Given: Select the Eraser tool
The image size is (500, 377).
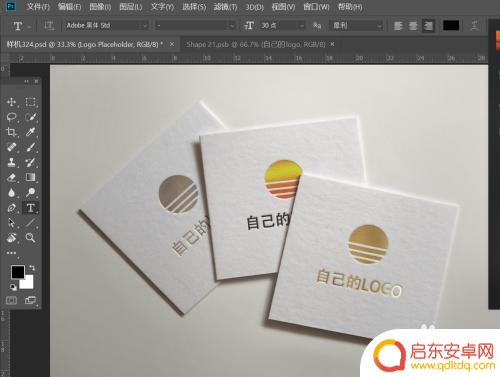Looking at the screenshot, I should [x=12, y=177].
